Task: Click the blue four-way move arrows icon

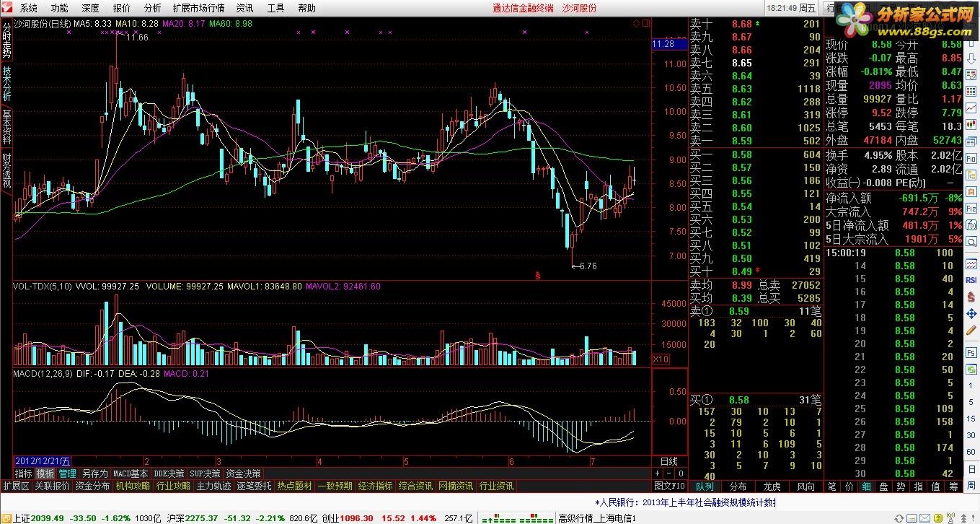Action: point(971,314)
